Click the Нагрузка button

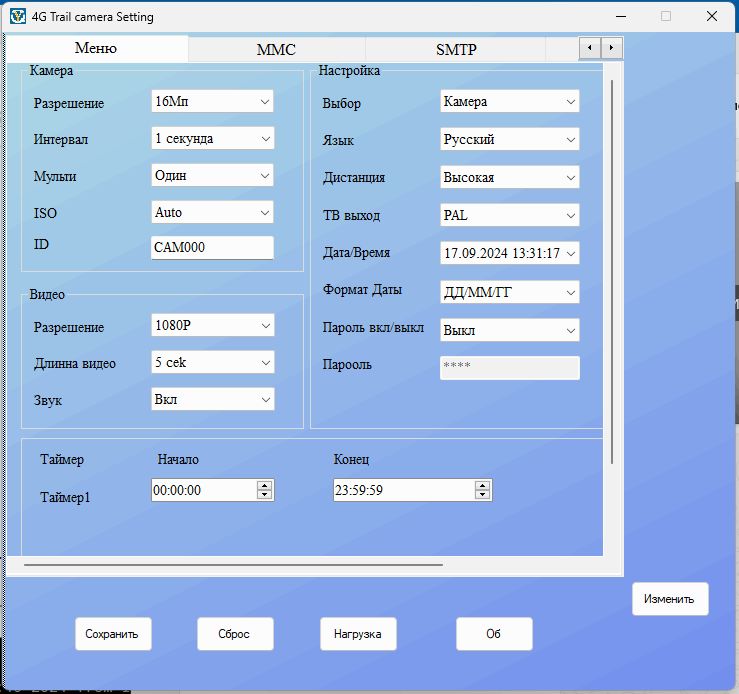[x=358, y=633]
